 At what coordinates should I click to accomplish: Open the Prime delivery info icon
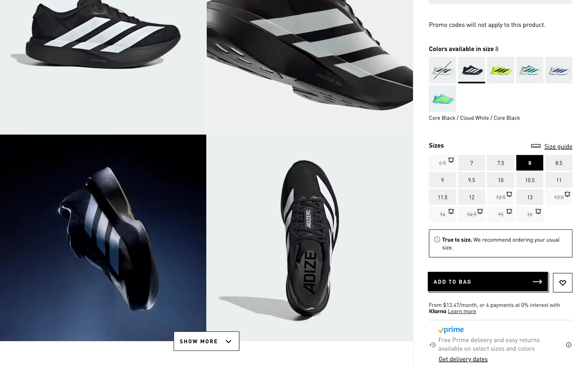point(568,345)
